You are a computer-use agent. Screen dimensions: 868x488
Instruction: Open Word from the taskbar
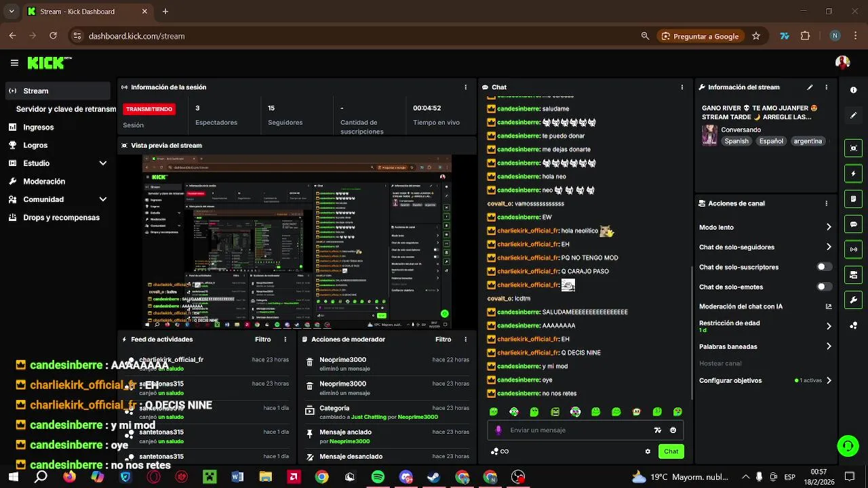[x=237, y=477]
